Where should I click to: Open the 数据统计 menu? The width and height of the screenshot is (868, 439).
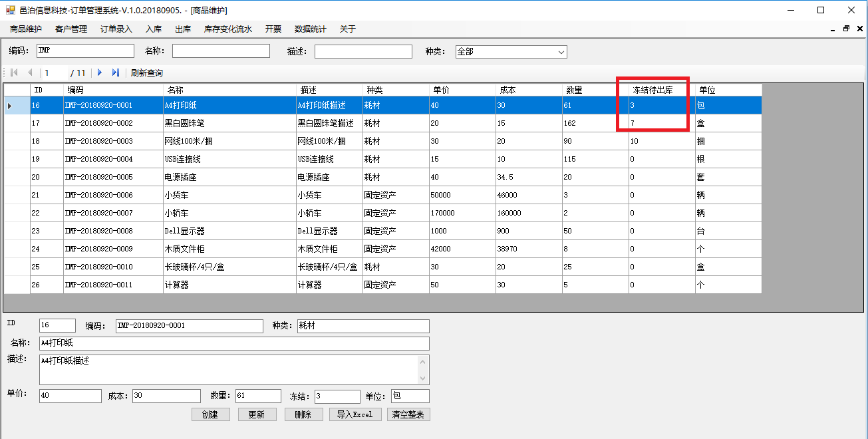tap(311, 29)
